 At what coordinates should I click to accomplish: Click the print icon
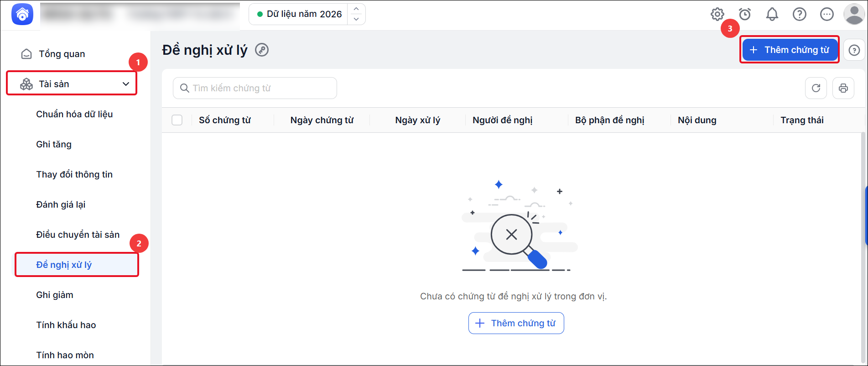[843, 88]
